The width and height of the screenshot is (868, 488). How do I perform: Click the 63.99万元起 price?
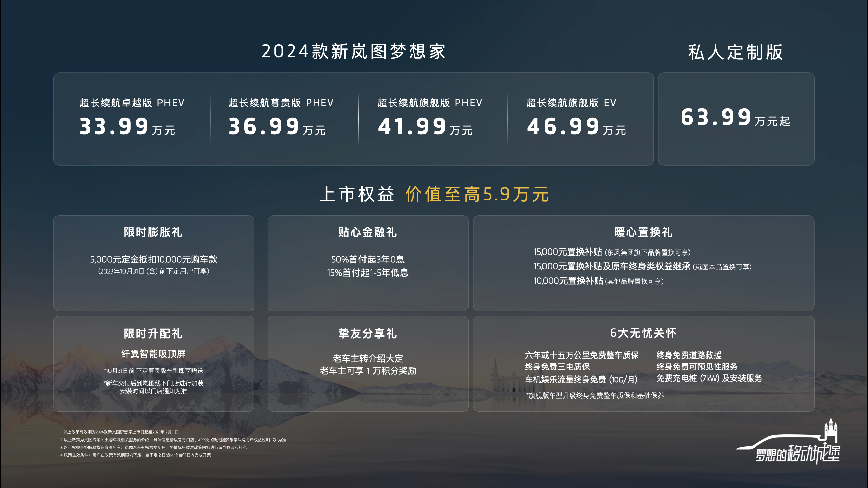coord(735,117)
